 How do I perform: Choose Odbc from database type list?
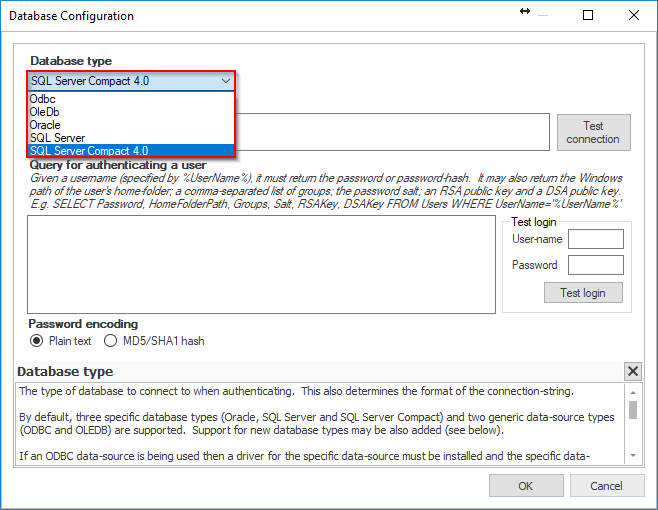click(43, 99)
